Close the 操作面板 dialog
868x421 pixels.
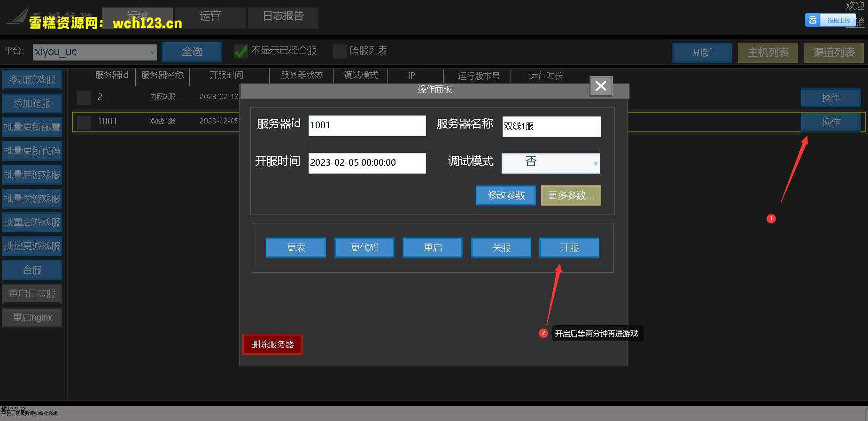tap(601, 86)
